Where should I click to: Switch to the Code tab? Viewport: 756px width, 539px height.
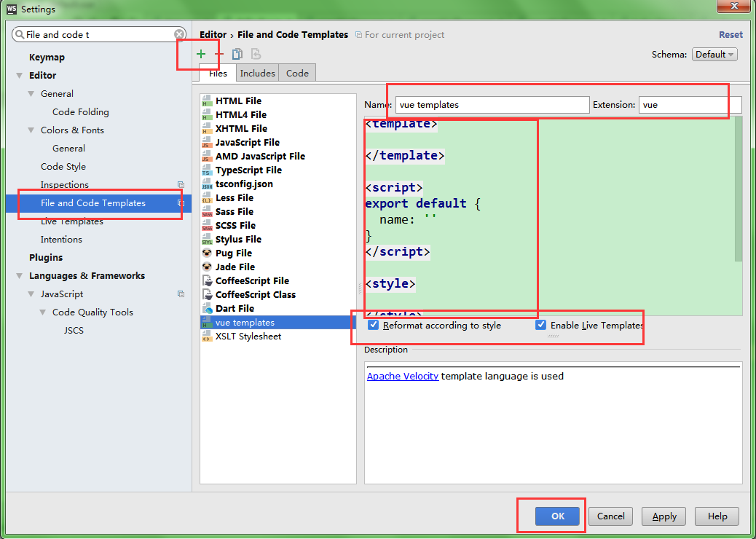tap(297, 74)
